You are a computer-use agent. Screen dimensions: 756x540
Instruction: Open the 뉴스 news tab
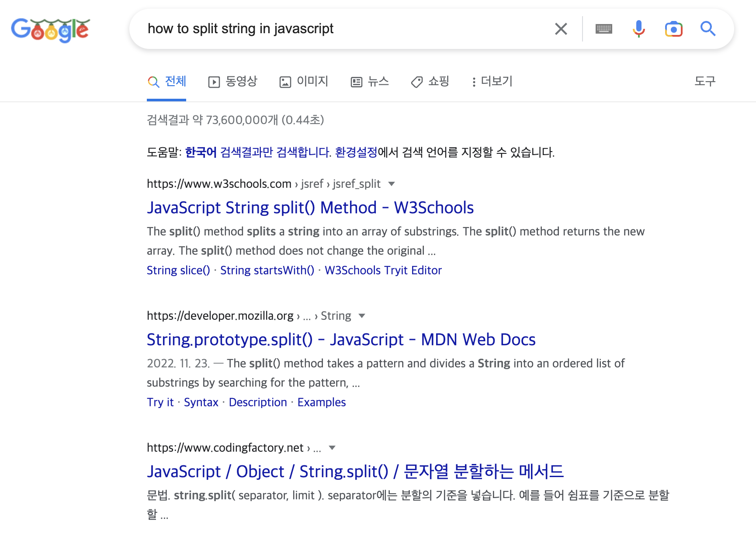[x=370, y=82]
